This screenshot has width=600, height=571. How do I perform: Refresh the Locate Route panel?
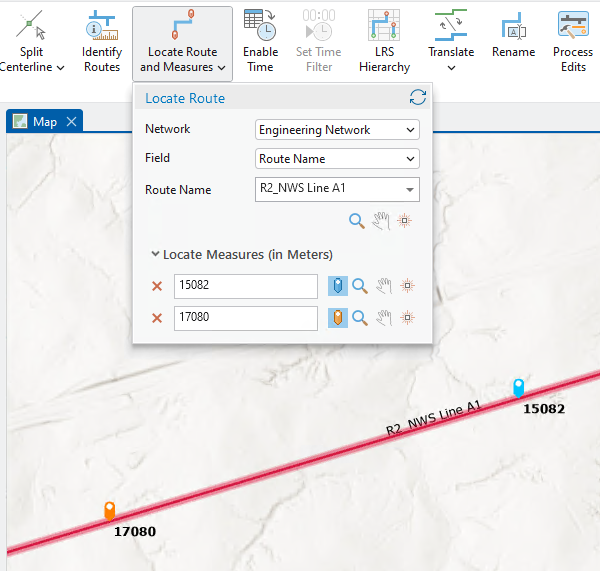(x=418, y=98)
